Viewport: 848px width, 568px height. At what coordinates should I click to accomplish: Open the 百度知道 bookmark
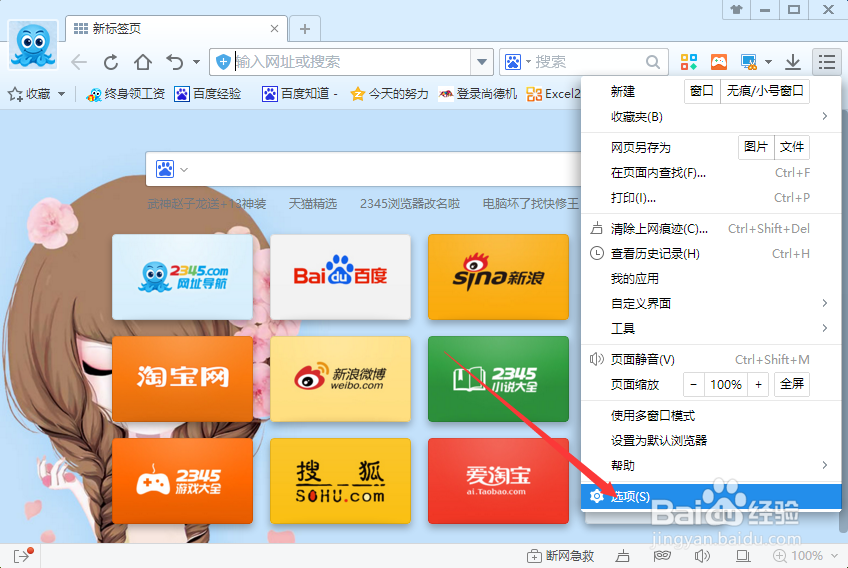coord(300,94)
